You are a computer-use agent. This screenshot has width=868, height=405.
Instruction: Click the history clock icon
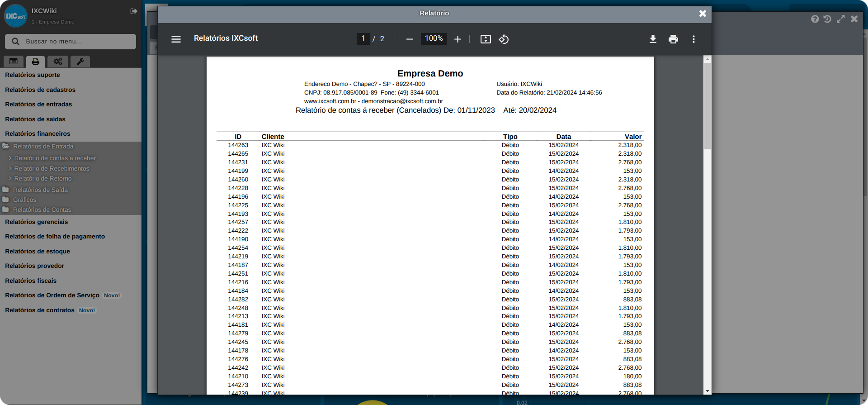click(x=827, y=19)
